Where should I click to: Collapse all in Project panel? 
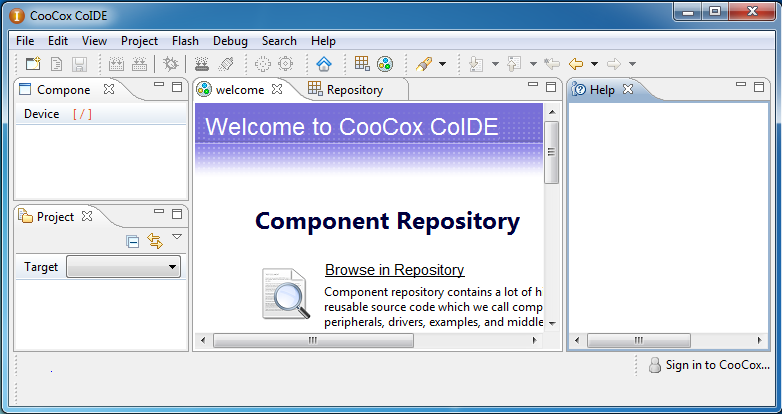[x=132, y=242]
